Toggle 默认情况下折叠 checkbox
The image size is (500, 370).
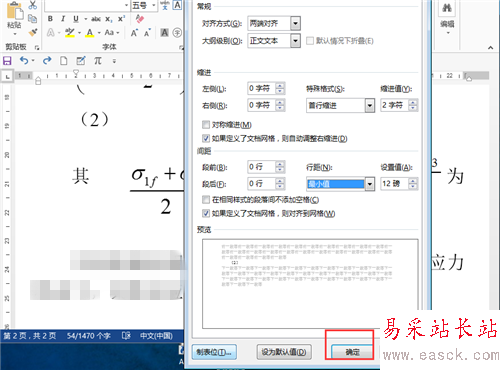310,41
